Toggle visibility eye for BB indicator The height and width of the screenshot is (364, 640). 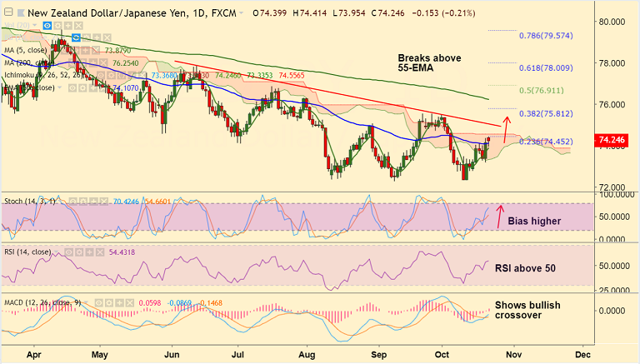coord(76,37)
